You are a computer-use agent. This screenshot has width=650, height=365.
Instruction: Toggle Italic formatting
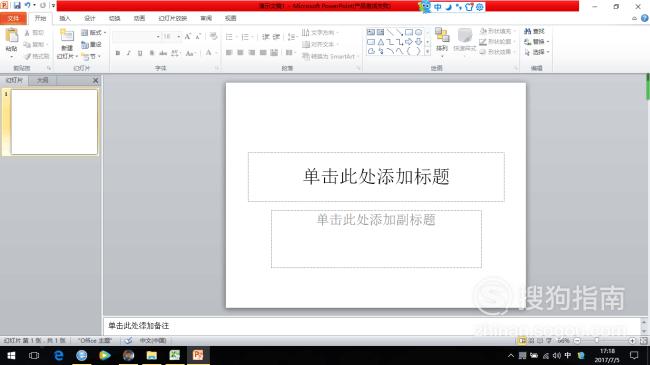[129, 53]
